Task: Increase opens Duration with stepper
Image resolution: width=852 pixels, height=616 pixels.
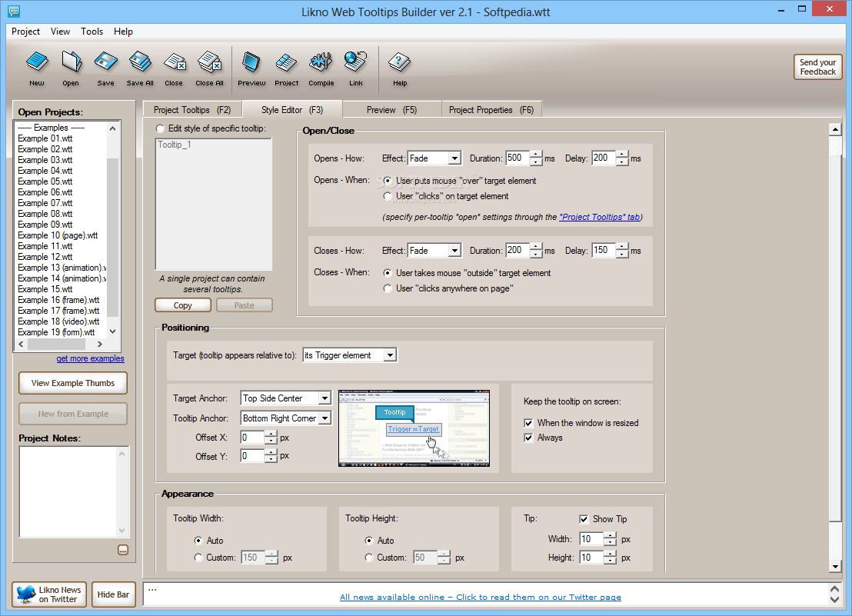Action: (x=536, y=155)
